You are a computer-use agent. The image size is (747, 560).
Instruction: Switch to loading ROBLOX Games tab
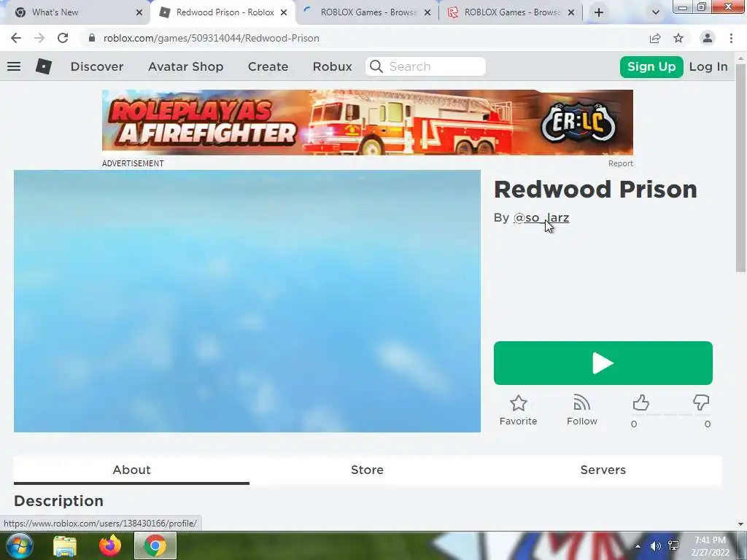pos(368,12)
